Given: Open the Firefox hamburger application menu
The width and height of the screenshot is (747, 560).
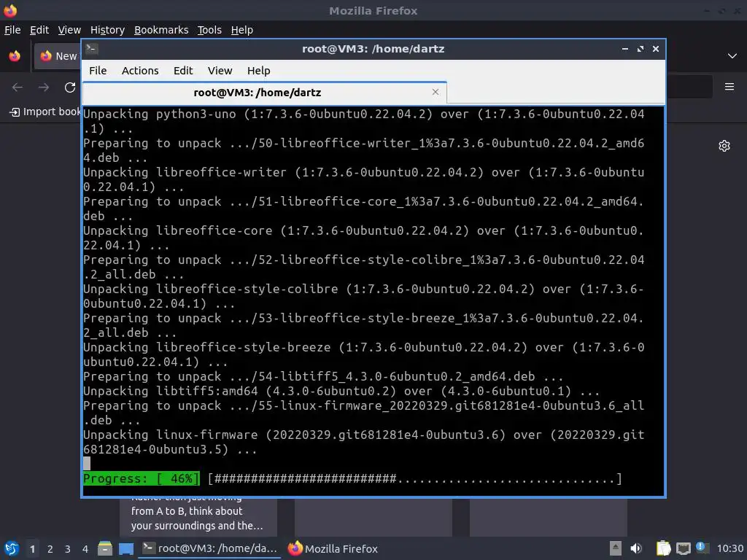Looking at the screenshot, I should pyautogui.click(x=729, y=87).
